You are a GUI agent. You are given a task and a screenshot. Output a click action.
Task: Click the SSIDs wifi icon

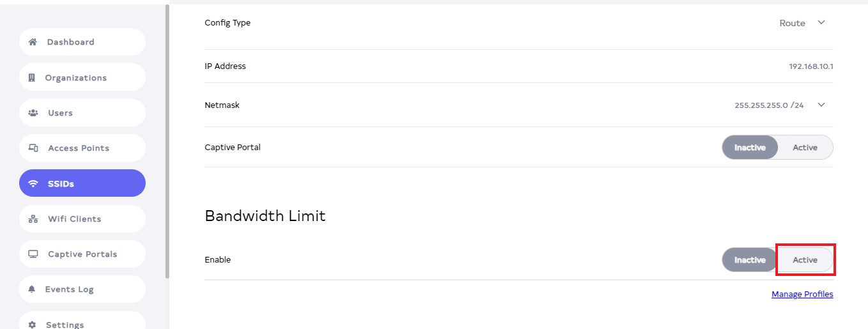pyautogui.click(x=33, y=184)
